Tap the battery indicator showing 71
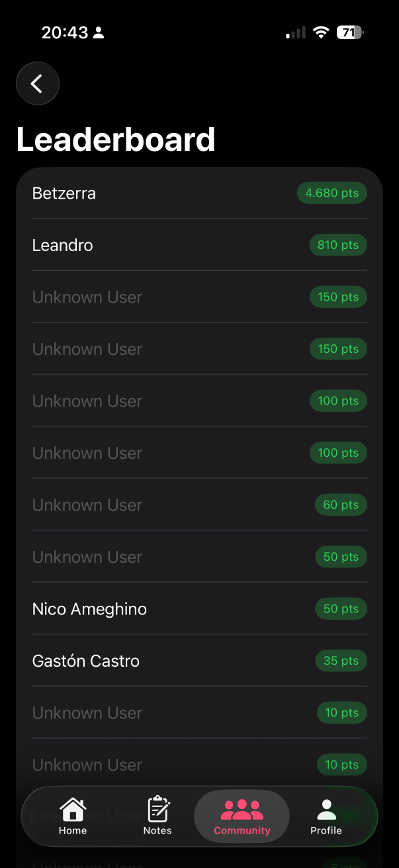 coord(349,32)
